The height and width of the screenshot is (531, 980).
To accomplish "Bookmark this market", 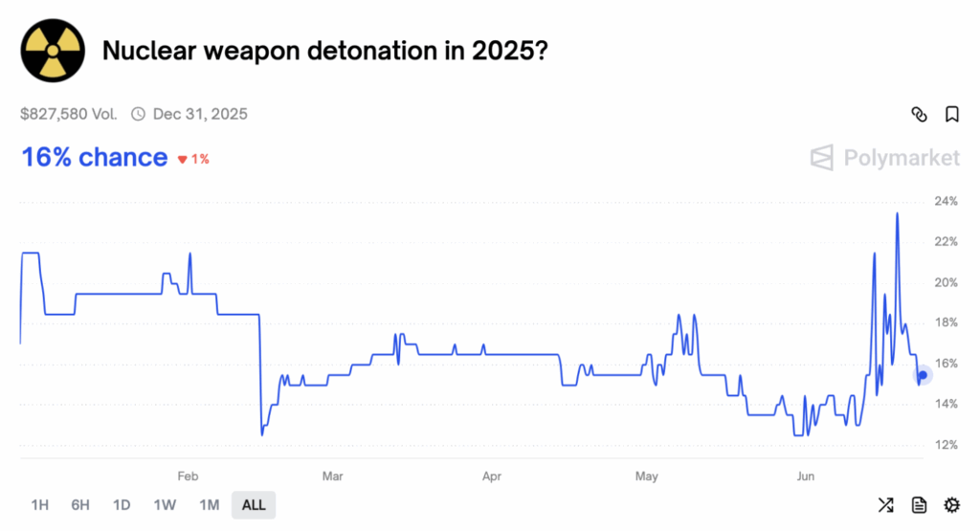I will click(951, 115).
